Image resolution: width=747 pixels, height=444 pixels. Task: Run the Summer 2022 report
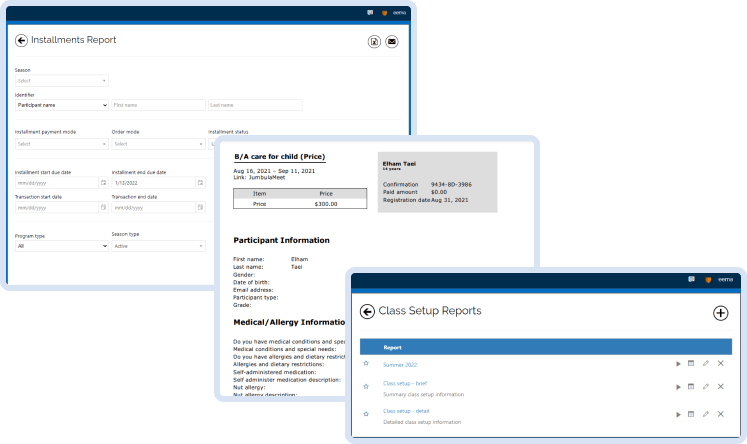pyautogui.click(x=678, y=364)
